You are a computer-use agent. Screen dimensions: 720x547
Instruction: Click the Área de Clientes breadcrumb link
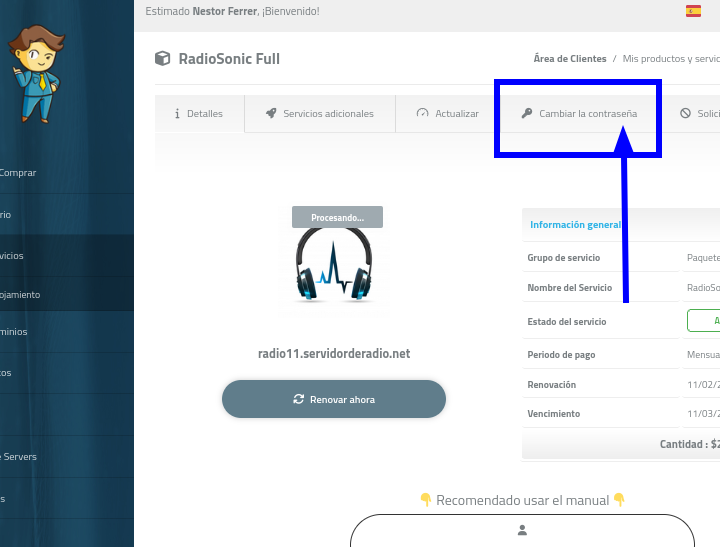coord(570,59)
